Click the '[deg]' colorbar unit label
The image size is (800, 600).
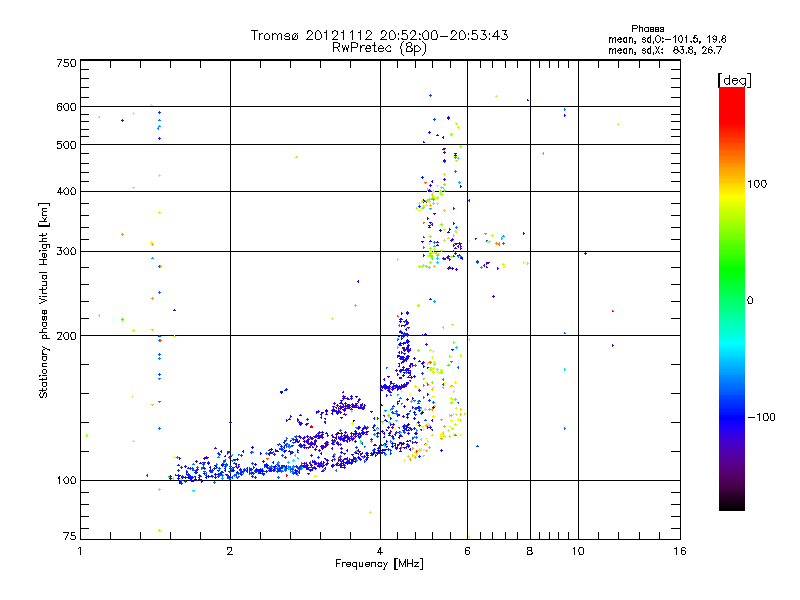(x=734, y=80)
